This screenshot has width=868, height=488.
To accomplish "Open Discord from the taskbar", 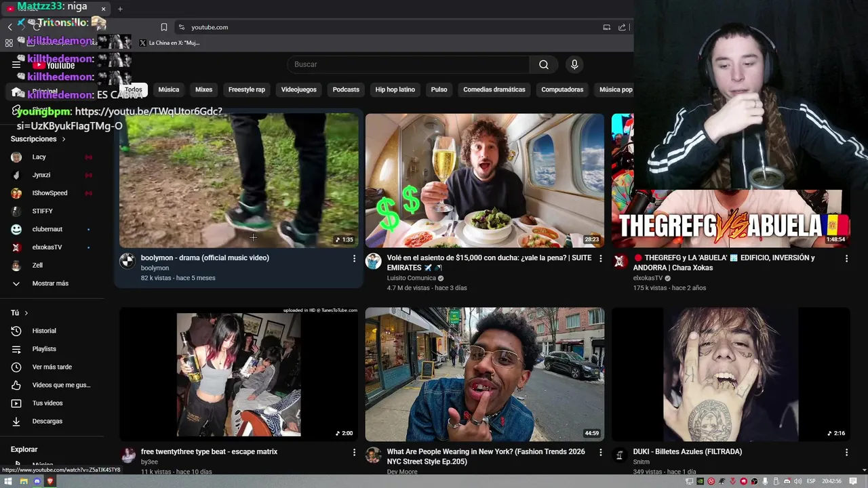I will tap(37, 481).
